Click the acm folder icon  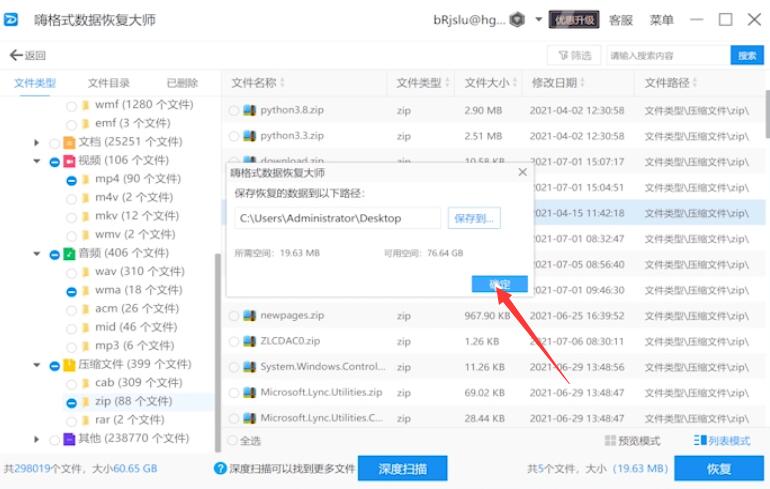click(86, 309)
